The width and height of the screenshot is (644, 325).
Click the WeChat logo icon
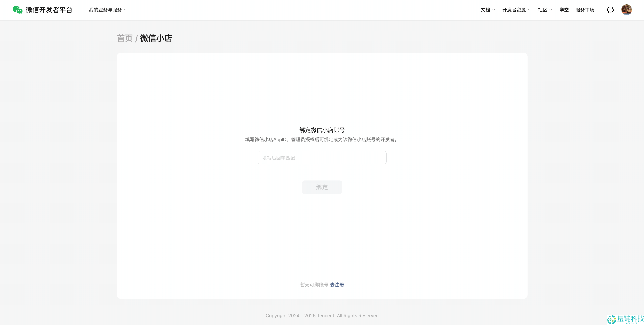[17, 10]
